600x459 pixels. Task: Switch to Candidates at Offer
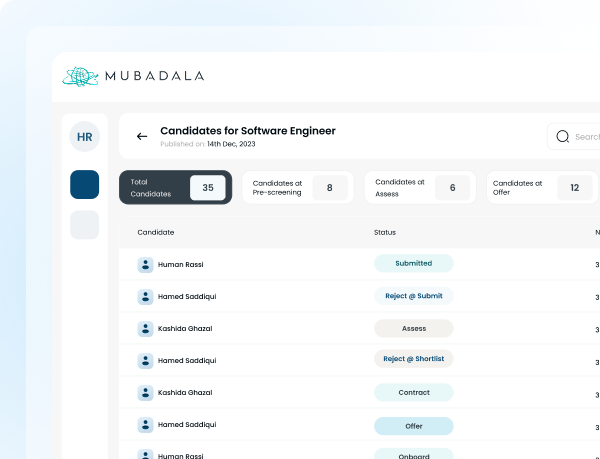click(542, 187)
